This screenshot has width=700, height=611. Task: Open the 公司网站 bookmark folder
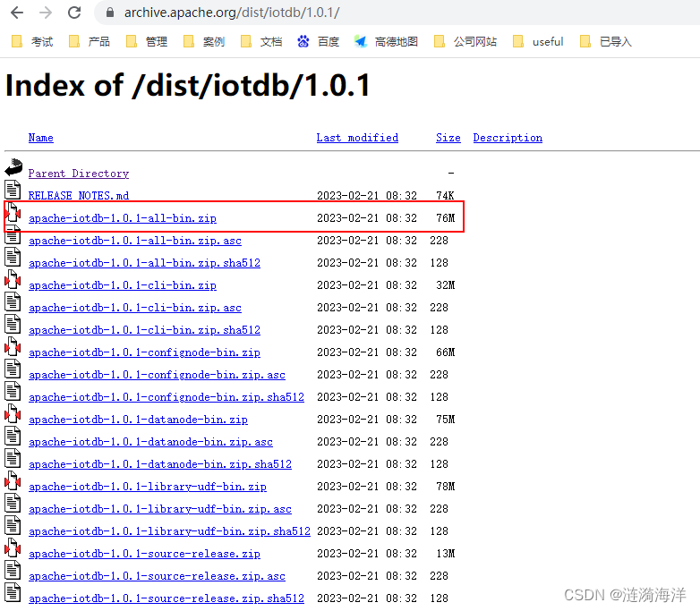[465, 41]
